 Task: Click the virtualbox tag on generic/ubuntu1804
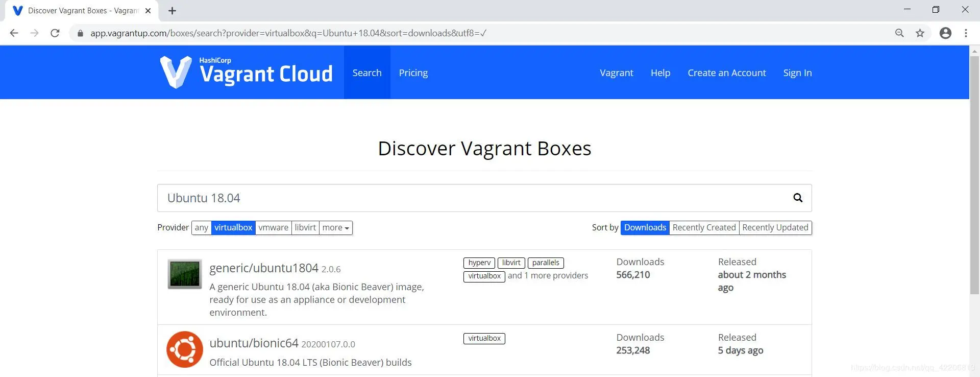point(484,276)
